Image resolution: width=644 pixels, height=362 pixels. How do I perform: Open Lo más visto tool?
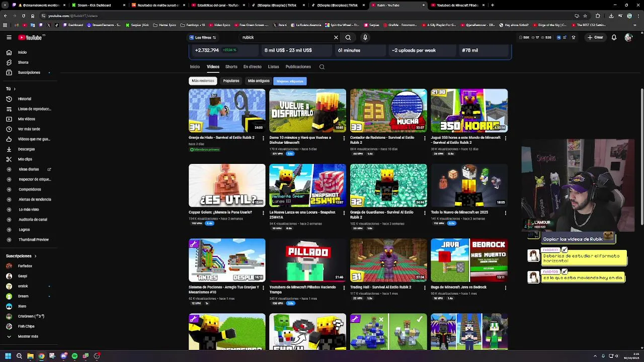coord(29,210)
